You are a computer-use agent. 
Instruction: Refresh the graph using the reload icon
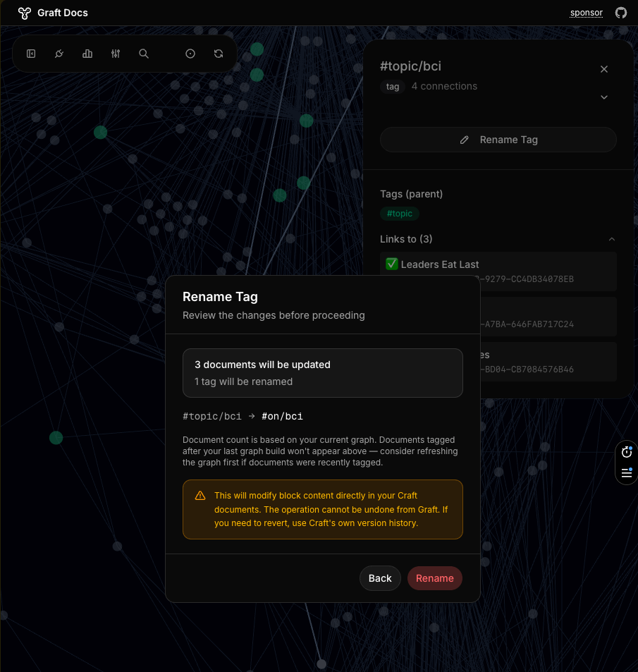pyautogui.click(x=219, y=54)
